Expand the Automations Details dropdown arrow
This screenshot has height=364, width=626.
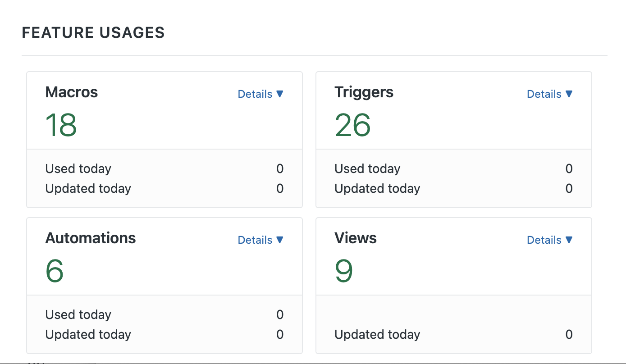(279, 240)
